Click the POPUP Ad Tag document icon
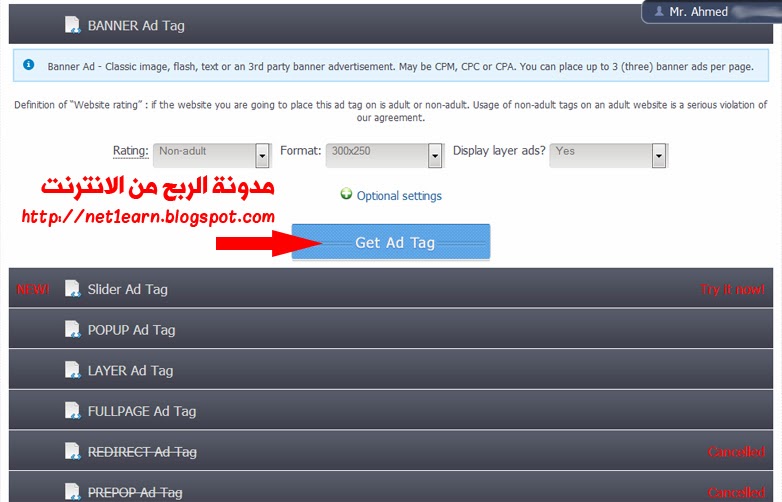782x502 pixels. [73, 330]
